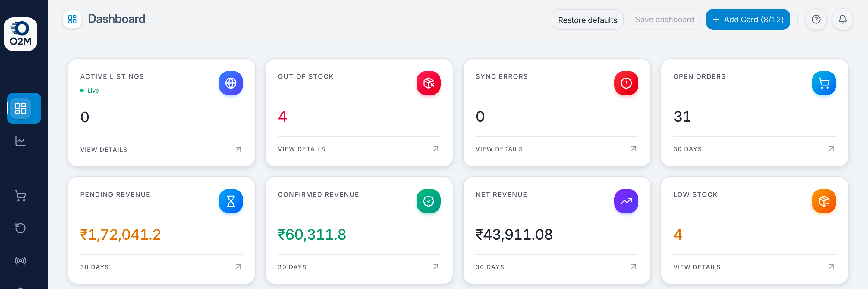Open View Details on Sync Errors card

pos(499,149)
